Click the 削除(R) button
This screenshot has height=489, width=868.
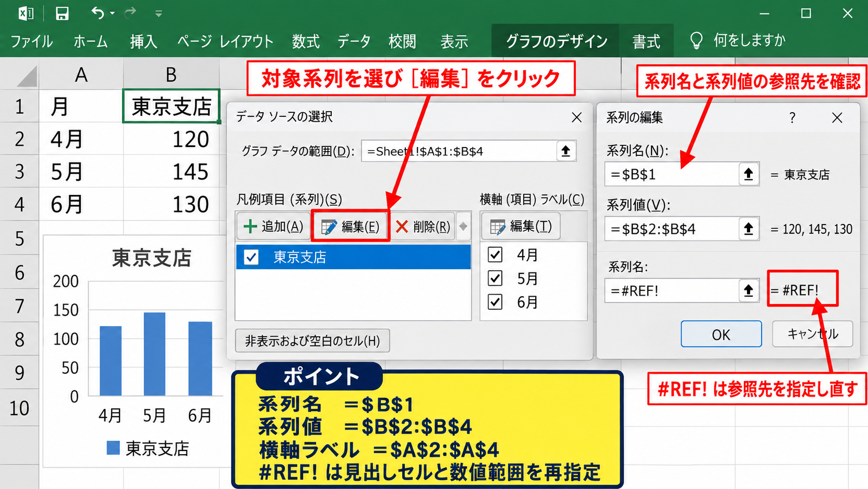[x=423, y=227]
